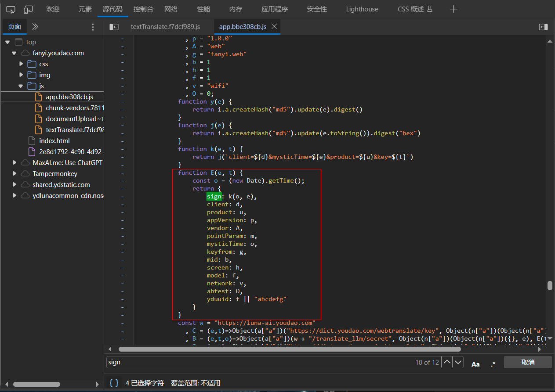Jump to next search result arrow
555x392 pixels.
[458, 362]
